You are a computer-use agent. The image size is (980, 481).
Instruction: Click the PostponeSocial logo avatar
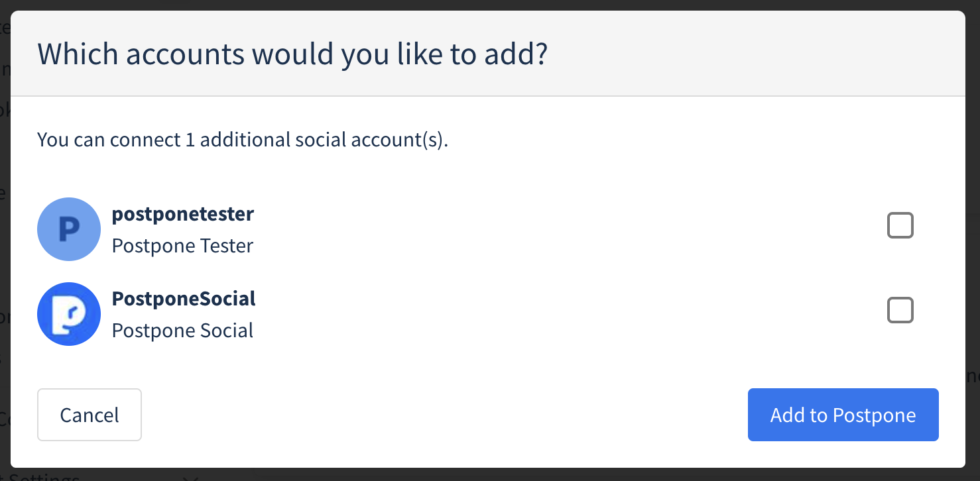click(69, 314)
